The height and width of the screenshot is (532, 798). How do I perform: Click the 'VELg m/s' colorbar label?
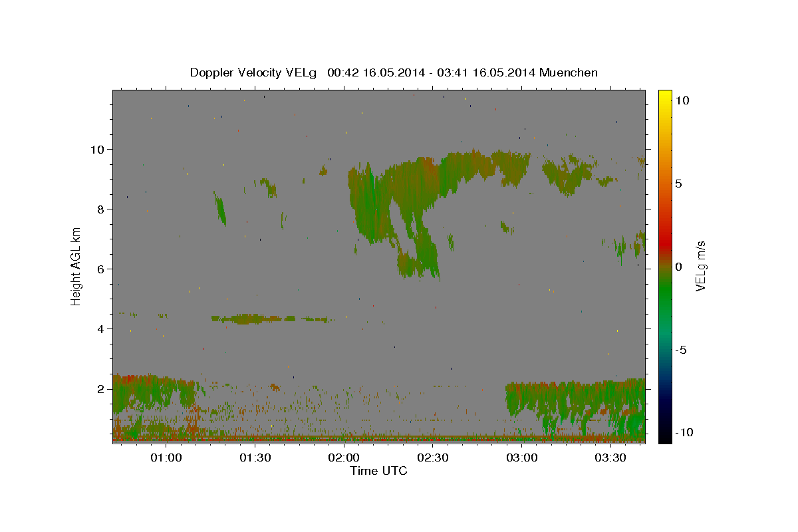[x=700, y=266]
